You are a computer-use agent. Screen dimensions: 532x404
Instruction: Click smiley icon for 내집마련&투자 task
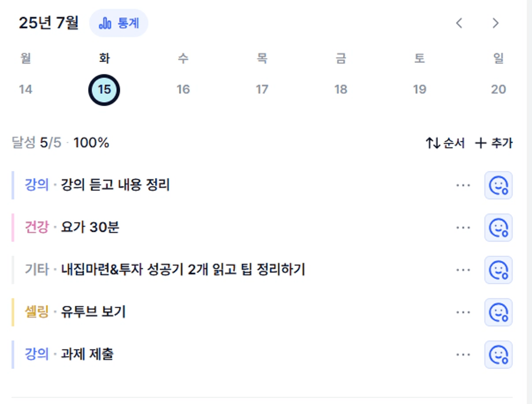click(498, 270)
